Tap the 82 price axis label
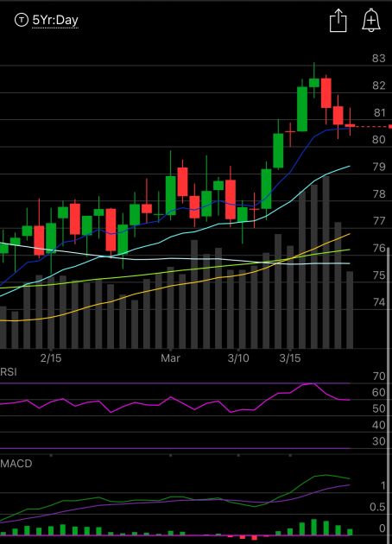This screenshot has width=392, height=544. 379,85
